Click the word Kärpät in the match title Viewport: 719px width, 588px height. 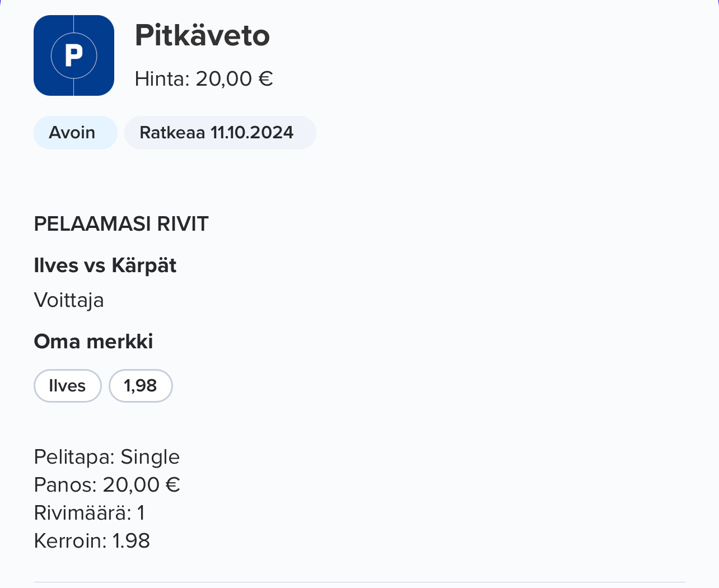(x=144, y=265)
